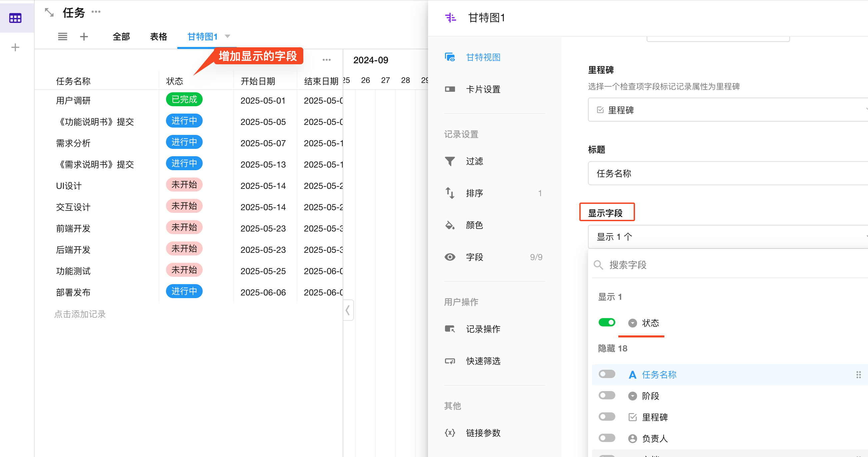Switch to the 表格 tab
This screenshot has width=868, height=457.
click(x=158, y=36)
